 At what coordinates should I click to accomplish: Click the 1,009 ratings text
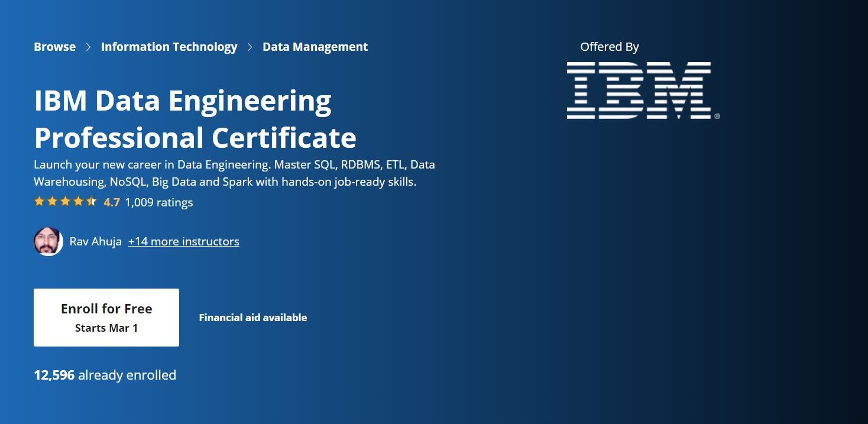tap(159, 202)
